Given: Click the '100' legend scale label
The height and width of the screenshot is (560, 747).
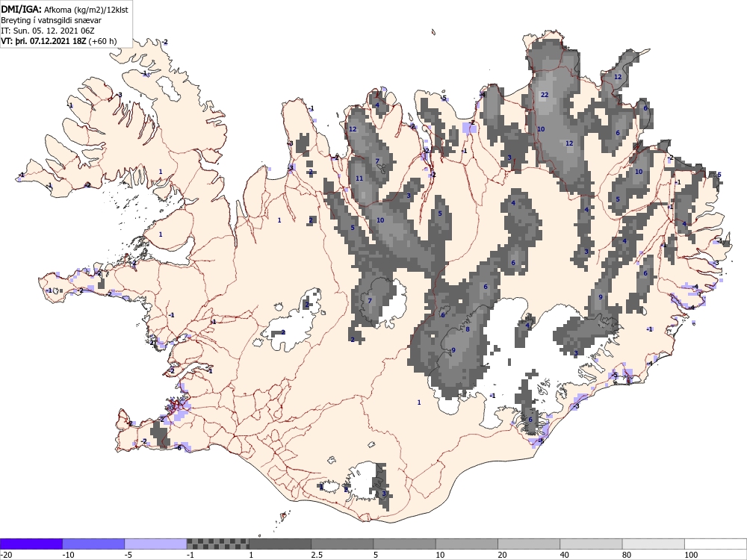Looking at the screenshot, I should click(x=691, y=556).
